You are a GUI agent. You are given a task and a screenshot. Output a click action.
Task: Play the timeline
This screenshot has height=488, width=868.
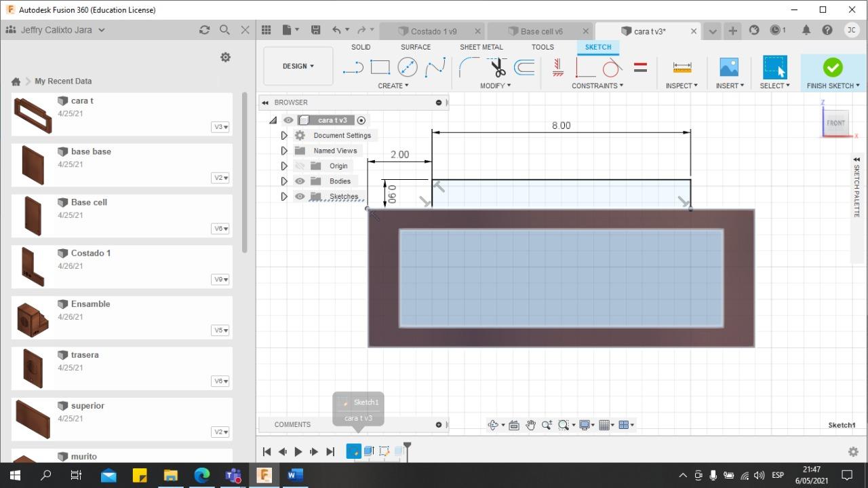click(x=298, y=451)
